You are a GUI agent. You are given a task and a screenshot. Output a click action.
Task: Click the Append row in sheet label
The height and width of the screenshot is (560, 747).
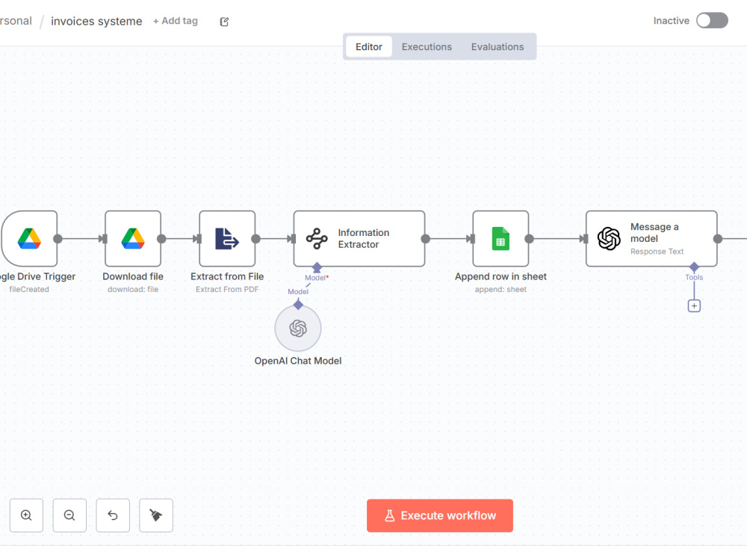coord(500,277)
